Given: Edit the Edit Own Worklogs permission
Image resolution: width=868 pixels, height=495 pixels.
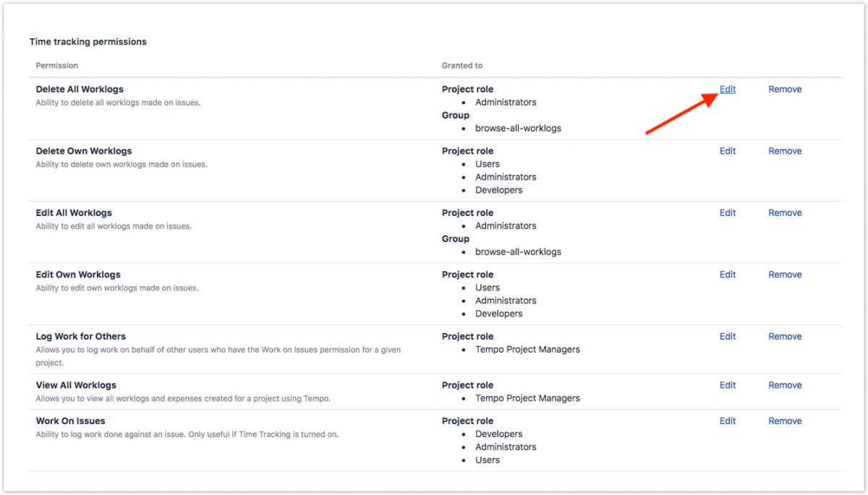Looking at the screenshot, I should point(727,275).
